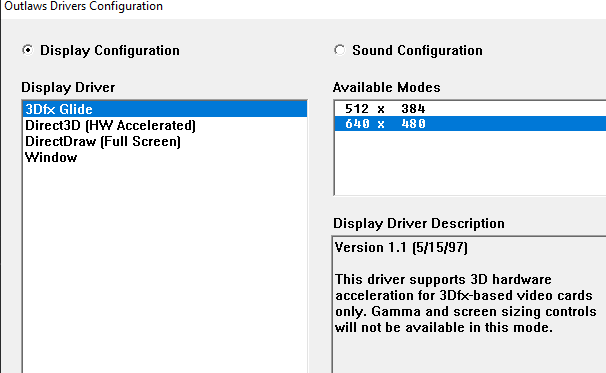606x373 pixels.
Task: Choose the Window display driver
Action: tap(165, 157)
